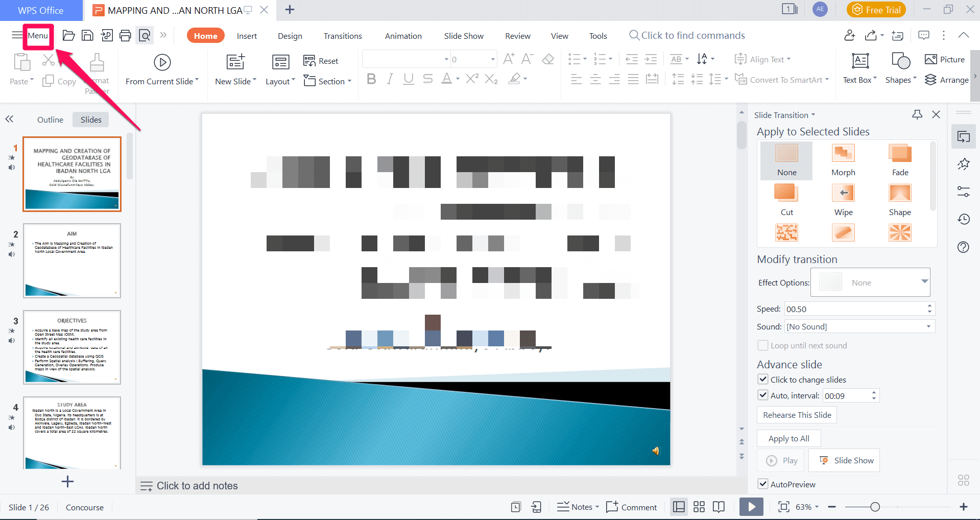Click the New Slide icon
Image resolution: width=980 pixels, height=520 pixels.
(x=235, y=62)
